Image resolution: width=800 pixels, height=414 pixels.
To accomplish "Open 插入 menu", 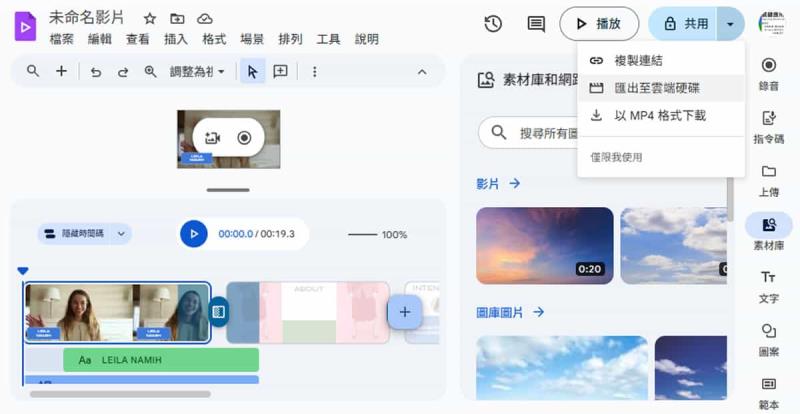I will 176,39.
